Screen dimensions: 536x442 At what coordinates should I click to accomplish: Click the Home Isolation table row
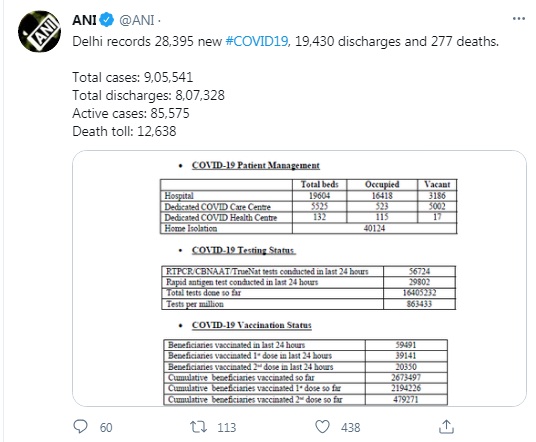point(308,228)
